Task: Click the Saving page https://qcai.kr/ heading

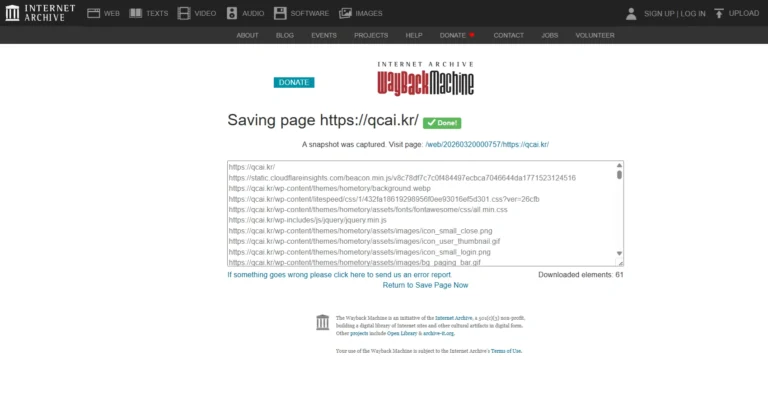Action: [x=323, y=121]
